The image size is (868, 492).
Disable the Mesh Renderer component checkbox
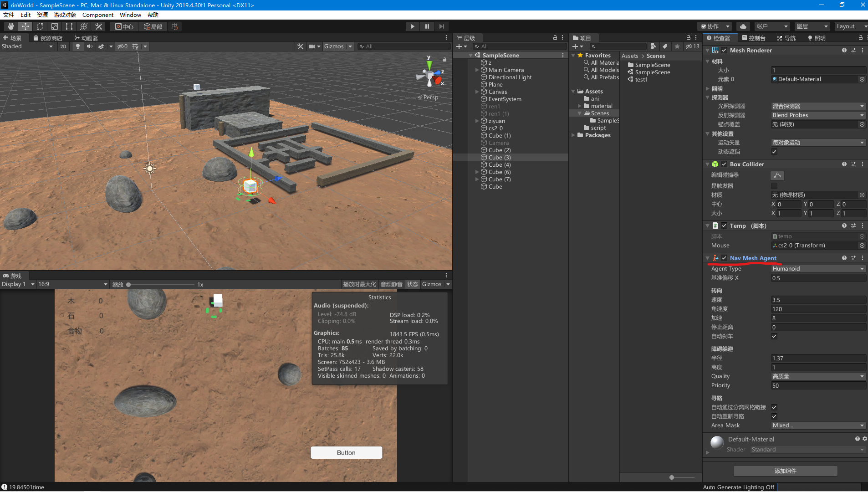[724, 51]
